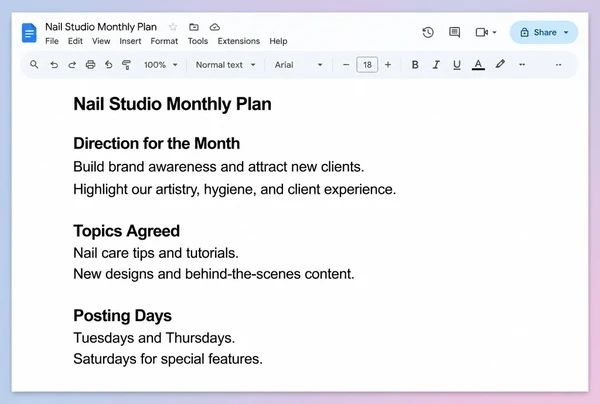The image size is (600, 404).
Task: Decrease the font size with minus
Action: (x=346, y=65)
